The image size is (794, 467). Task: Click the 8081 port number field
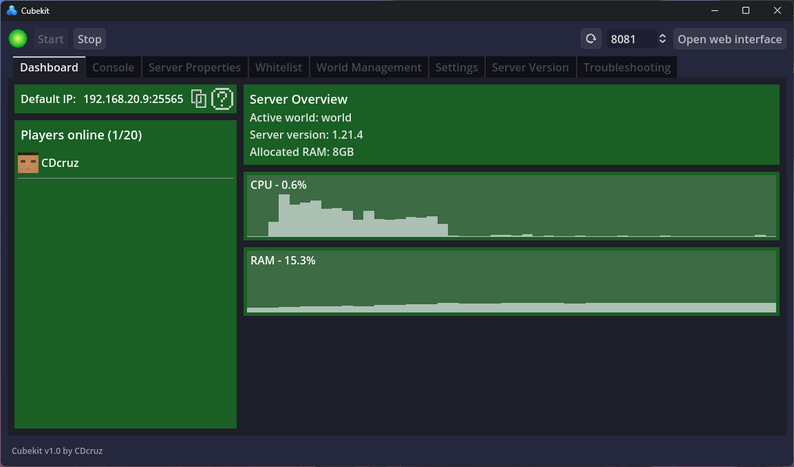pos(631,39)
